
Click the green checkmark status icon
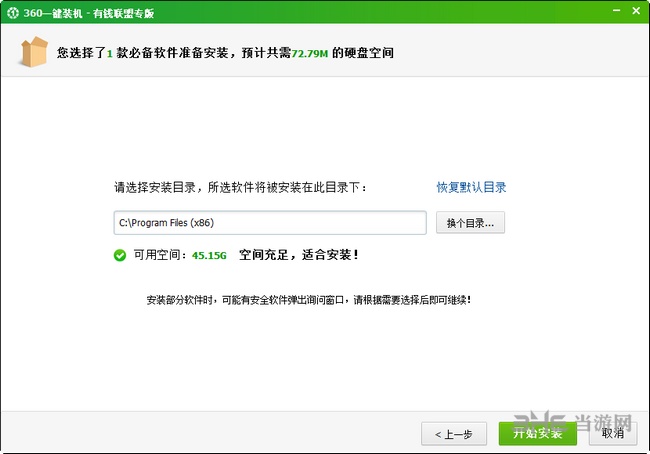pos(120,255)
